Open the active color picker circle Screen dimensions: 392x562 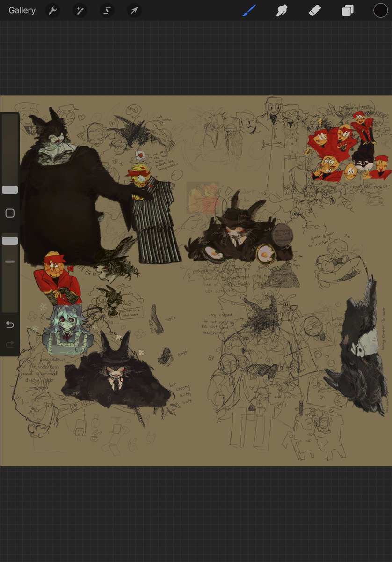point(380,10)
